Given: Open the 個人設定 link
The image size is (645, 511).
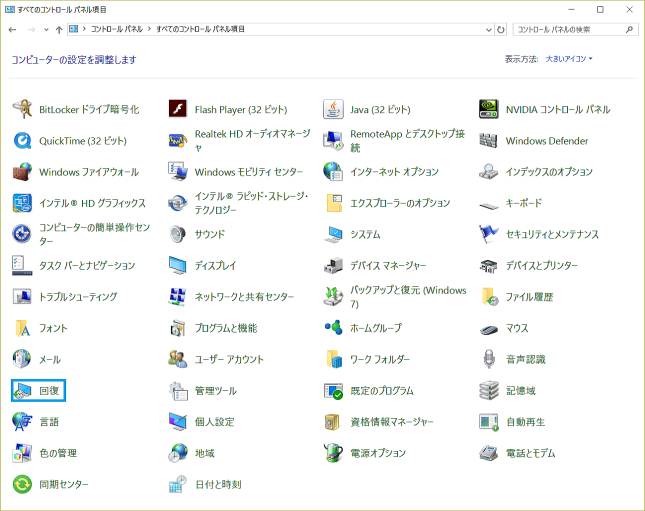Looking at the screenshot, I should click(x=214, y=422).
